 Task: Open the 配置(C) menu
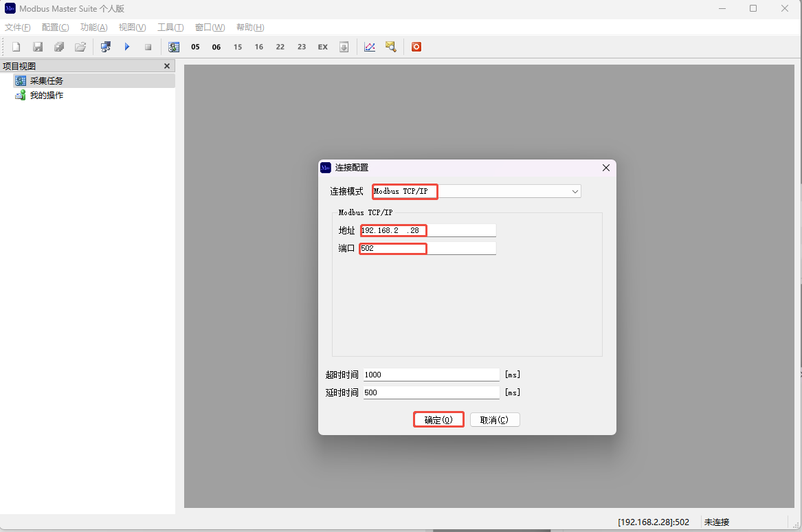pyautogui.click(x=56, y=27)
